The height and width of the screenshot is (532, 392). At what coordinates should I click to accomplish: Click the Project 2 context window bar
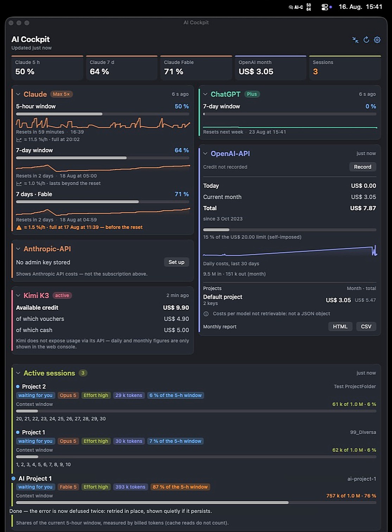(x=196, y=411)
